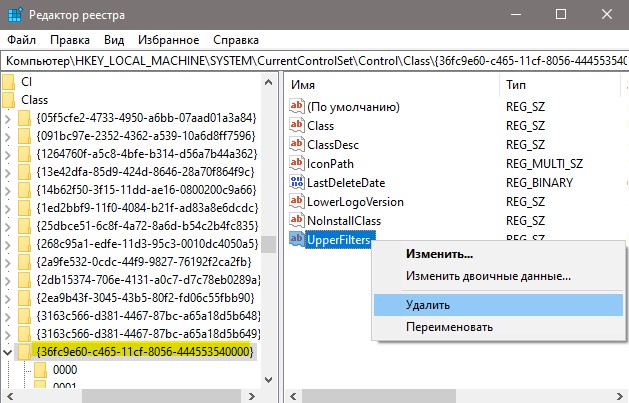
Task: Open the Избранное menu
Action: 168,40
